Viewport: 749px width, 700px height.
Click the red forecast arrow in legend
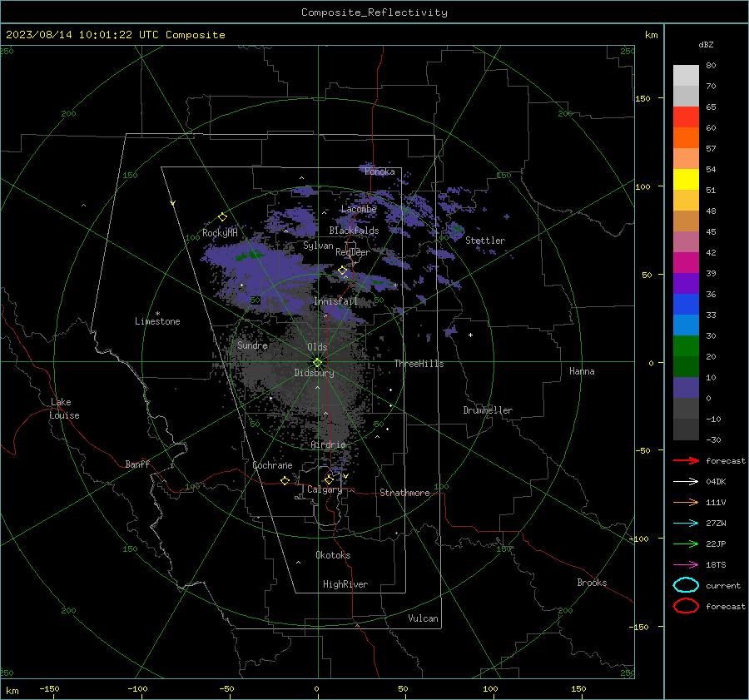(686, 460)
